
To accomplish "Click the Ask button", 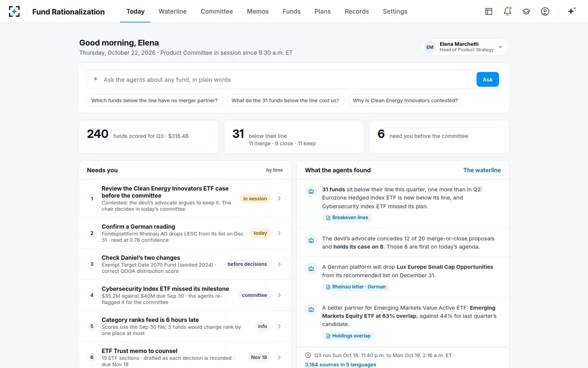I will pos(488,79).
